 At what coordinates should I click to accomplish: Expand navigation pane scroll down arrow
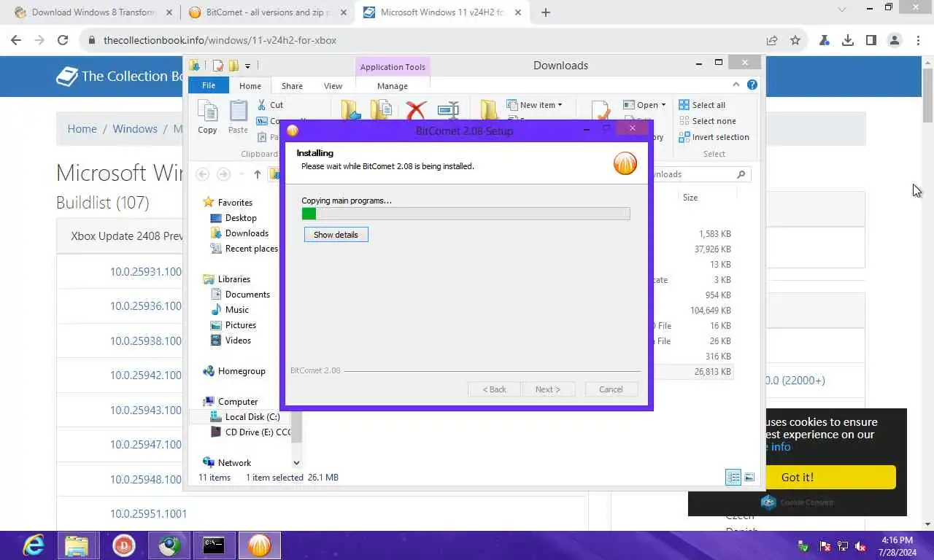click(296, 462)
